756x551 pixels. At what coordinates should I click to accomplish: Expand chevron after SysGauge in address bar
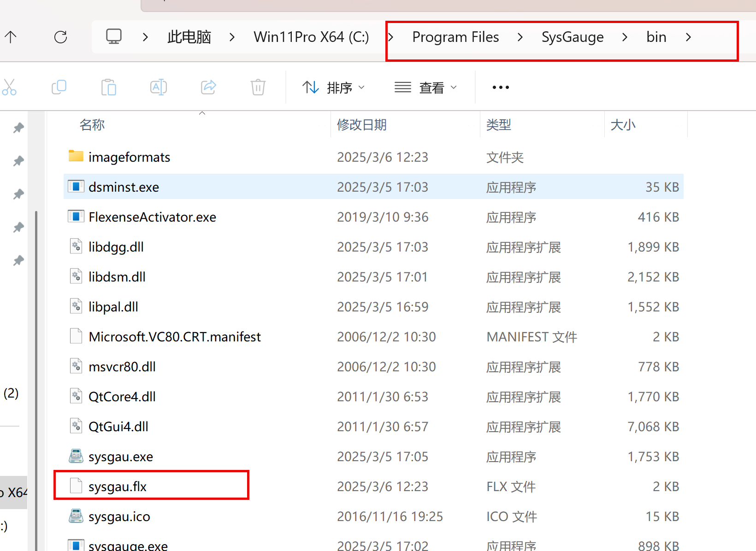(x=625, y=37)
